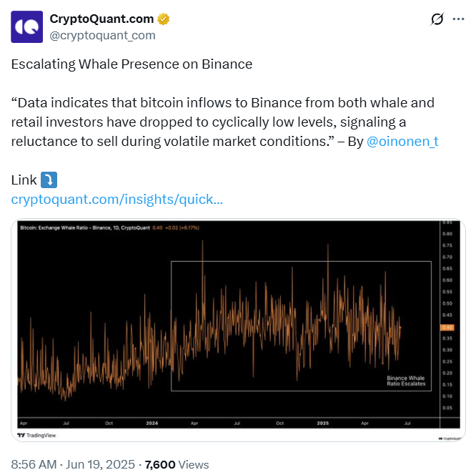476x475 pixels.
Task: Click the CryptoQuant.com display name
Action: [101, 19]
